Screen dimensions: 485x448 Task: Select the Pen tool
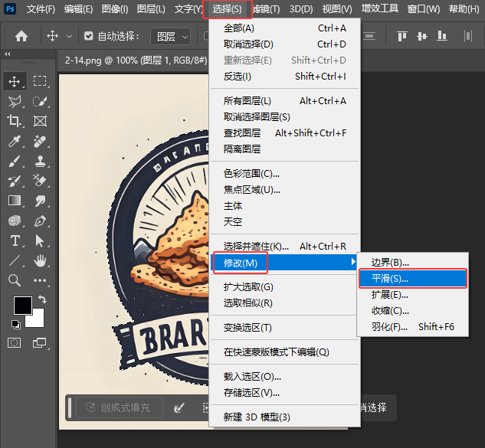[40, 221]
